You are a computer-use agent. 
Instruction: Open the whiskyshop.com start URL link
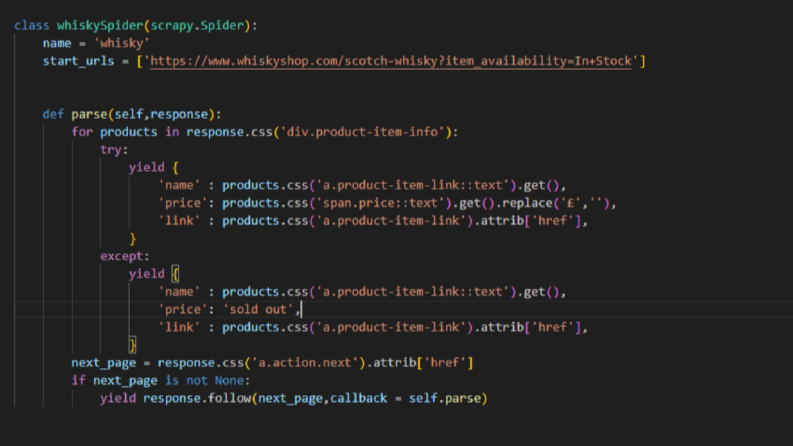tap(391, 61)
